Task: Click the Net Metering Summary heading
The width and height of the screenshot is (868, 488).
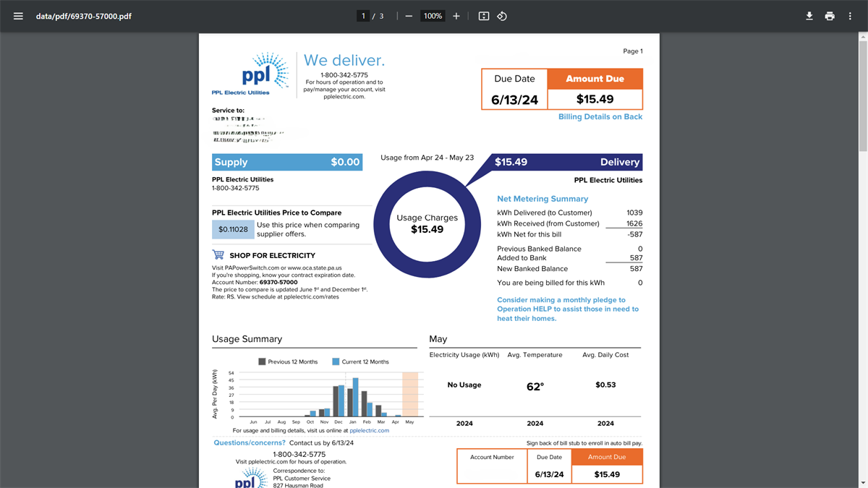Action: pyautogui.click(x=542, y=199)
